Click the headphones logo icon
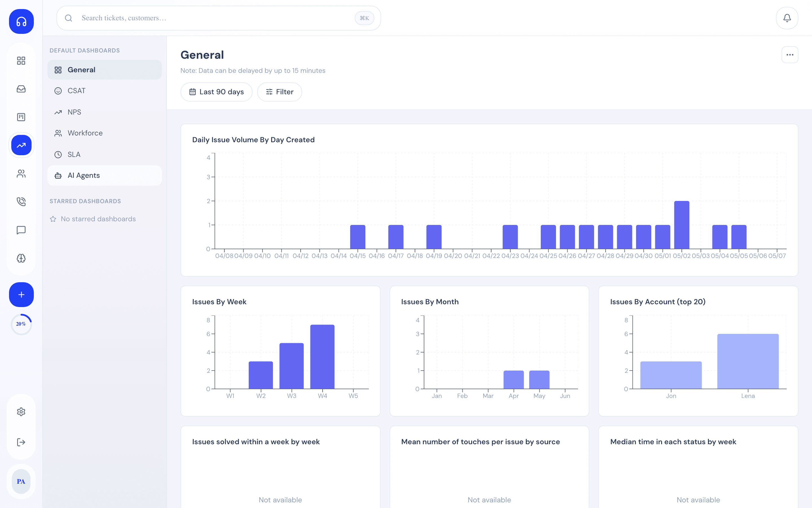 tap(21, 21)
